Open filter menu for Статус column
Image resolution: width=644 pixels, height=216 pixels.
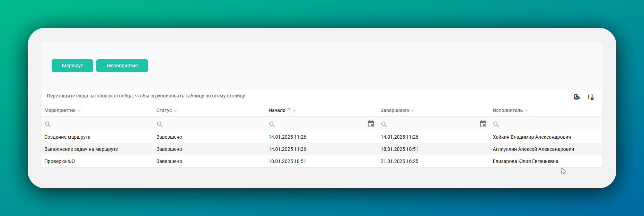[176, 110]
